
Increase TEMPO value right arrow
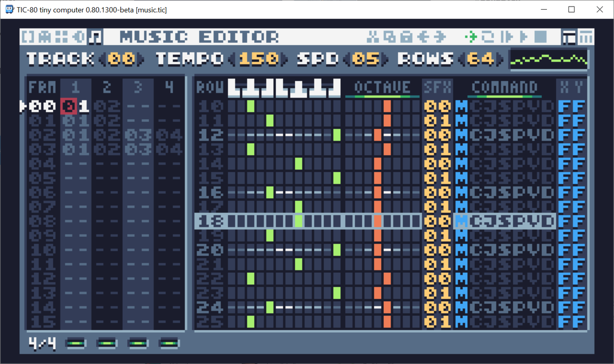pos(283,59)
